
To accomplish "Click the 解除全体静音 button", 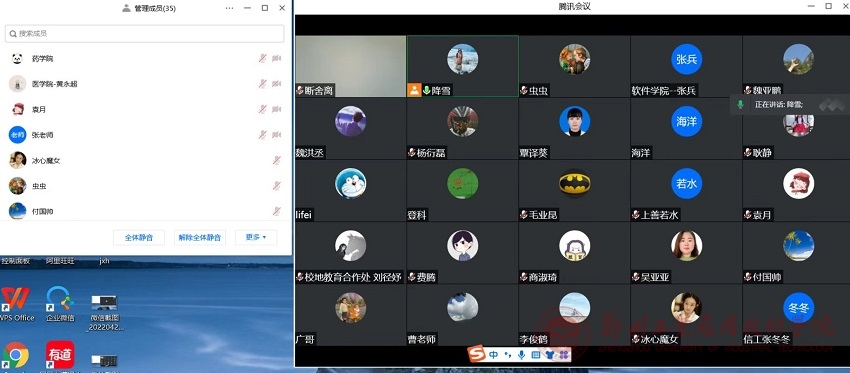I will (x=200, y=237).
